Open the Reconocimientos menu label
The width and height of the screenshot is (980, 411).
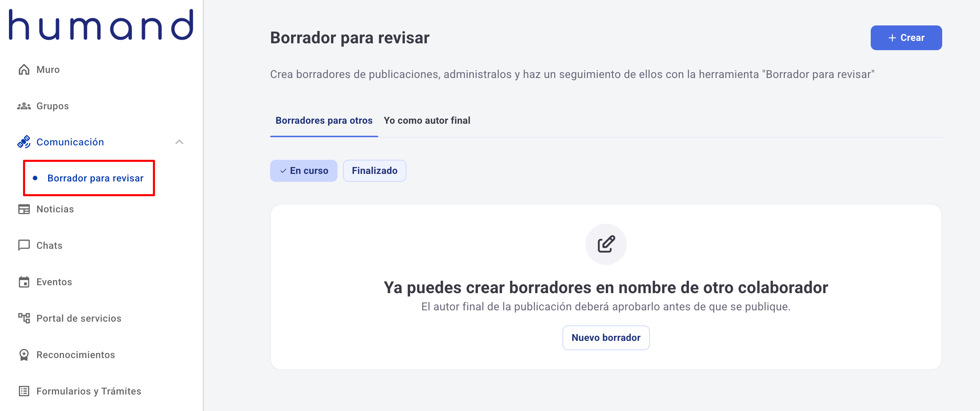[76, 355]
